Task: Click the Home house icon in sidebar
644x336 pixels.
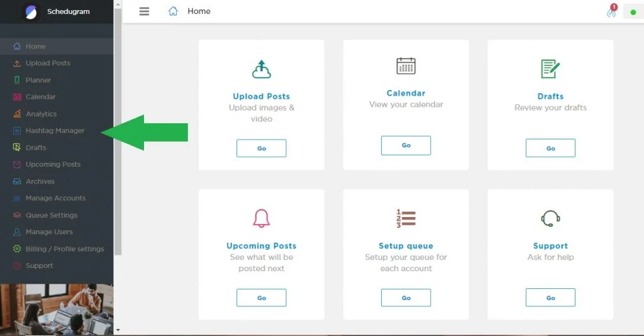Action: click(x=17, y=46)
